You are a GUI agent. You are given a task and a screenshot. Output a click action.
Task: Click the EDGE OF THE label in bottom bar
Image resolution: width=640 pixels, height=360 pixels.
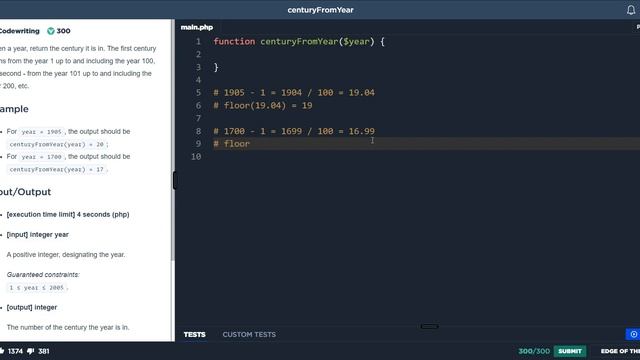tap(620, 351)
